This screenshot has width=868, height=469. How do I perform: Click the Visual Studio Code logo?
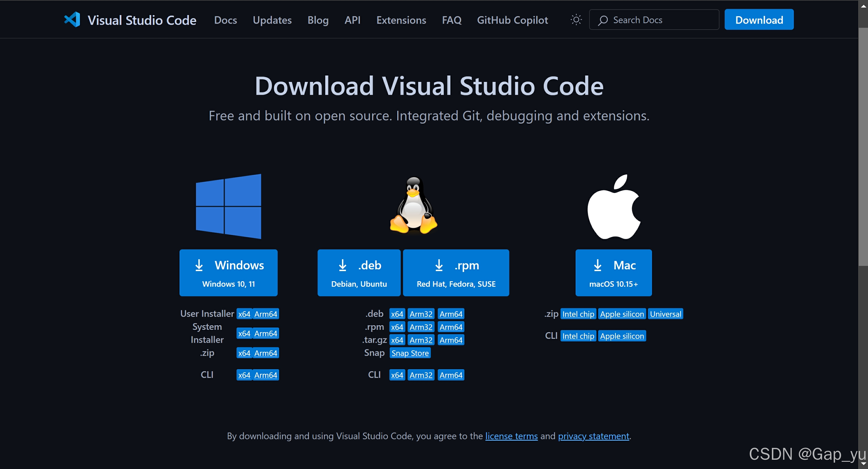click(72, 19)
